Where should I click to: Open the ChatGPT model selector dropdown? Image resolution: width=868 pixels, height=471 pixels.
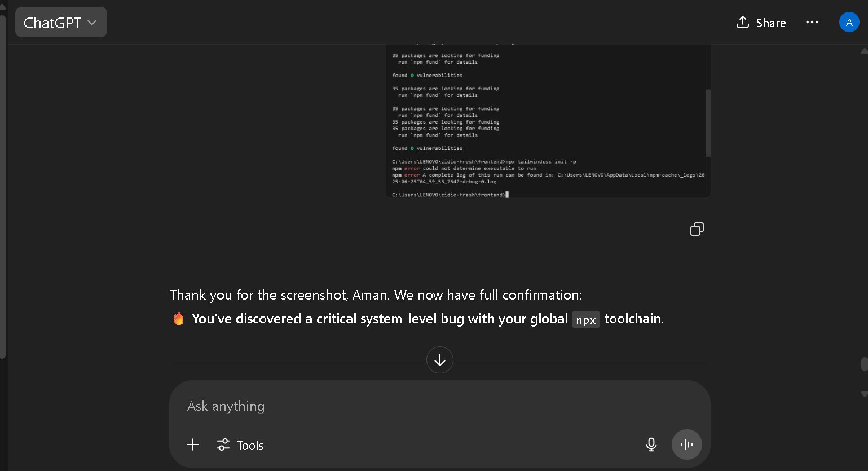pos(61,23)
